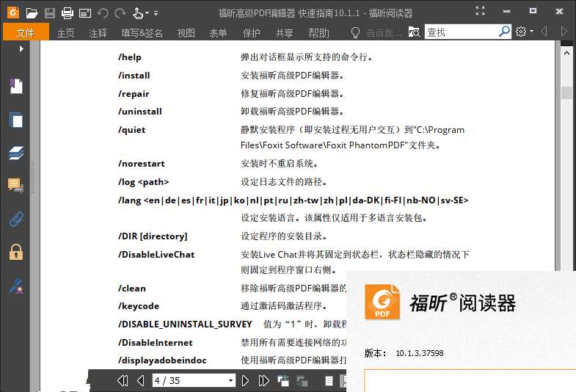
Task: Expand the hand tool dropdown arrow
Action: point(147,12)
